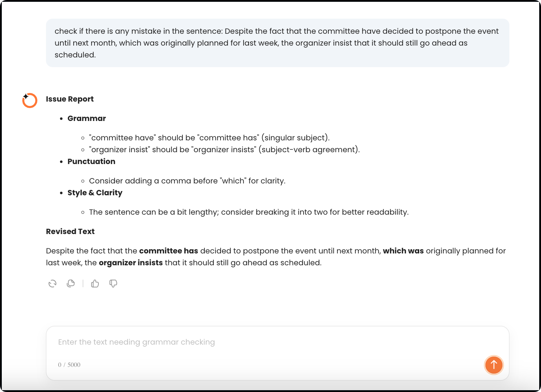Click the orange assistant avatar icon
The image size is (541, 392).
30,101
